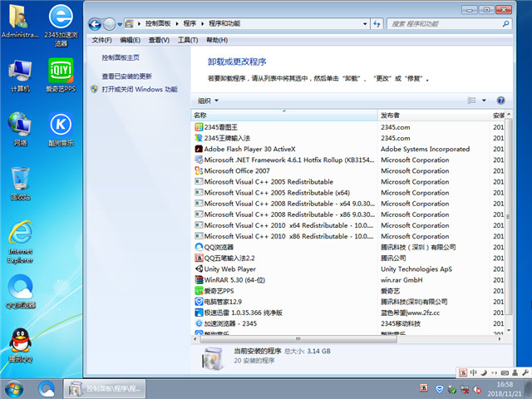This screenshot has height=399, width=532.
Task: Open the 网络 desktop icon
Action: click(x=20, y=129)
